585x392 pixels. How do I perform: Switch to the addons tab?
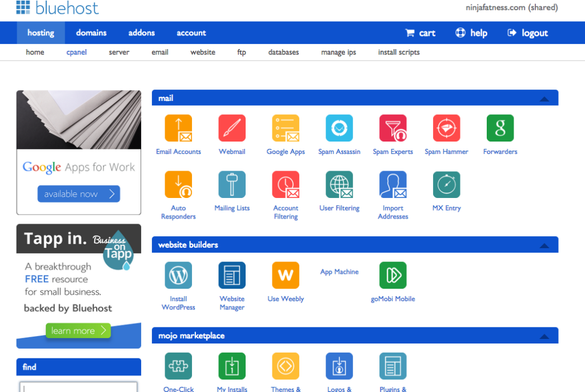[142, 33]
